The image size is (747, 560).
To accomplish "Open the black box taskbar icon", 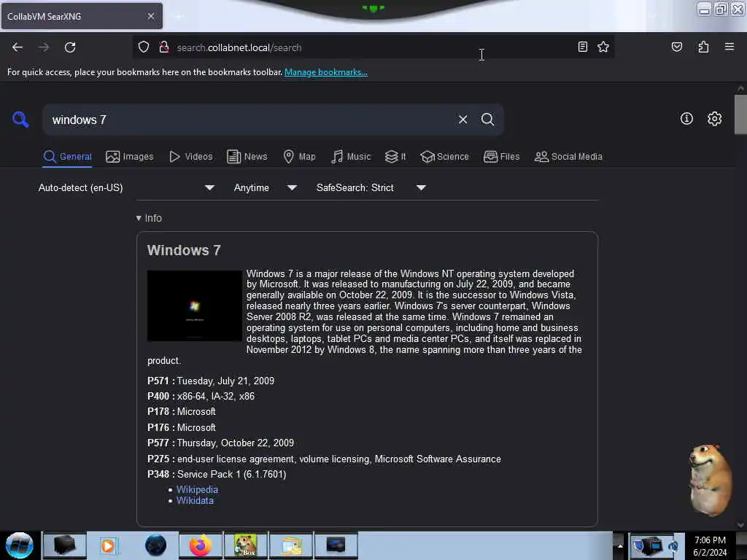I will [65, 545].
